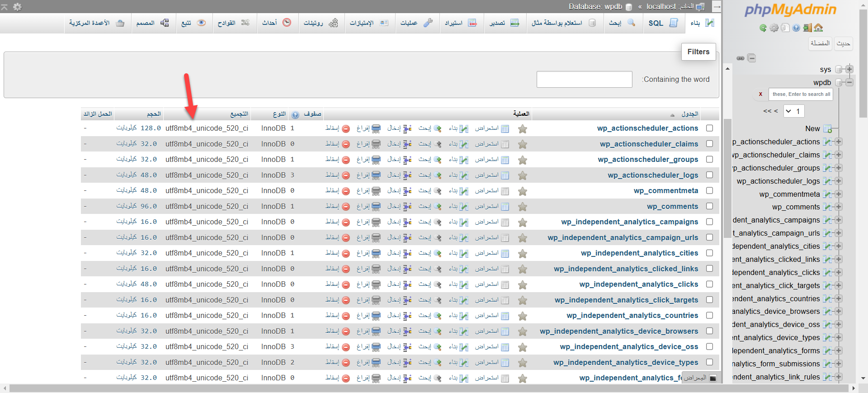Open the page settings gear icon at top-left
The image size is (868, 393).
(x=17, y=7)
